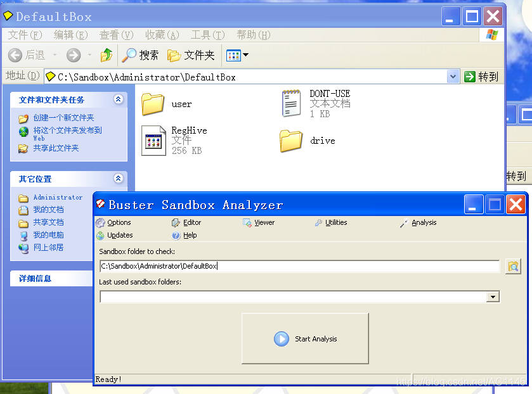This screenshot has height=394, width=532.
Task: Click the Utilities wrench icon in Buster
Action: pyautogui.click(x=318, y=222)
